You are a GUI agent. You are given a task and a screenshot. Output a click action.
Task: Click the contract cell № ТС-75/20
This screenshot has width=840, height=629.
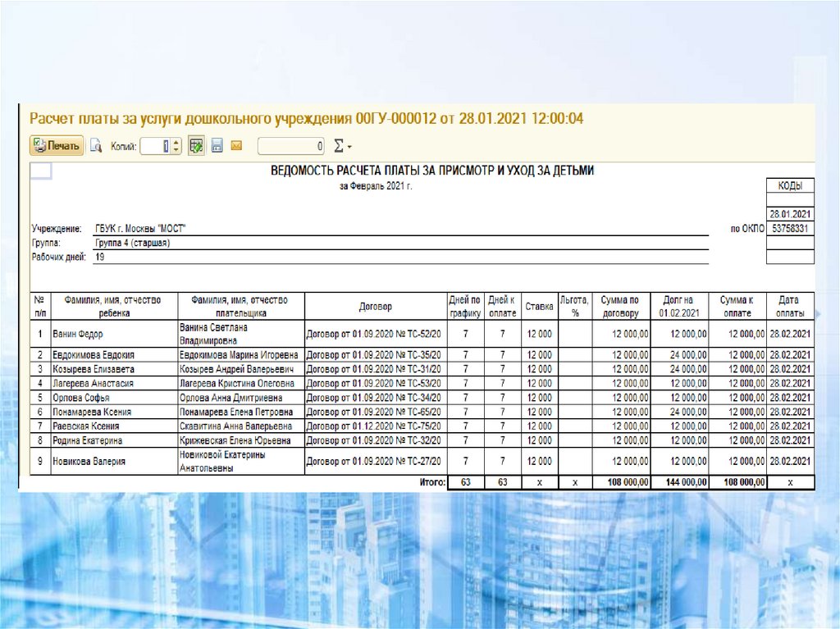click(376, 426)
